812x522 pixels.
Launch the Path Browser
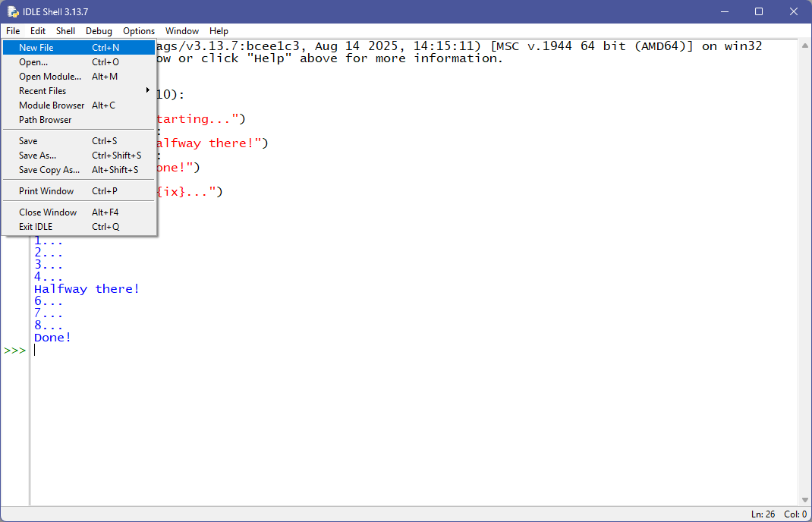coord(46,120)
